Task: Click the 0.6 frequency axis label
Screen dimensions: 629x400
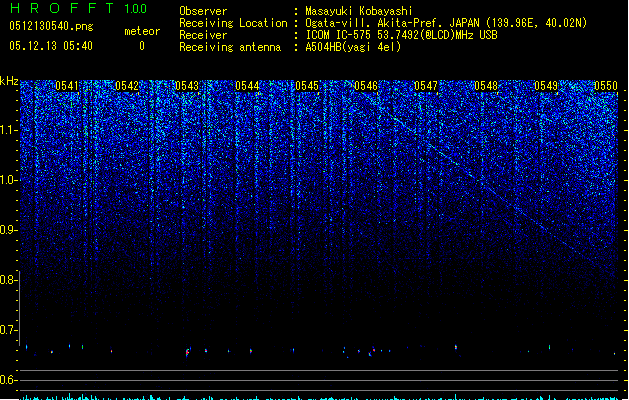Action: pos(8,380)
